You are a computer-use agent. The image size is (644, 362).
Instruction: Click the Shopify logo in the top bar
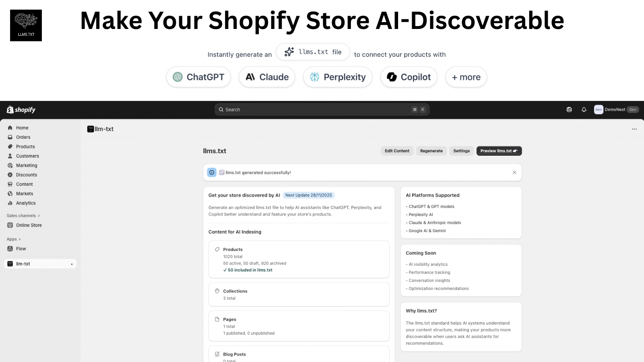[20, 109]
